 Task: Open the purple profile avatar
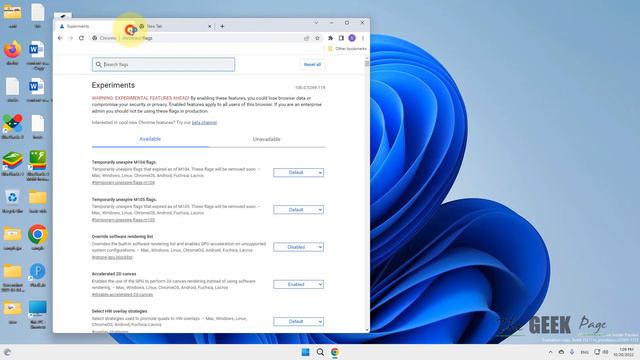(x=352, y=38)
